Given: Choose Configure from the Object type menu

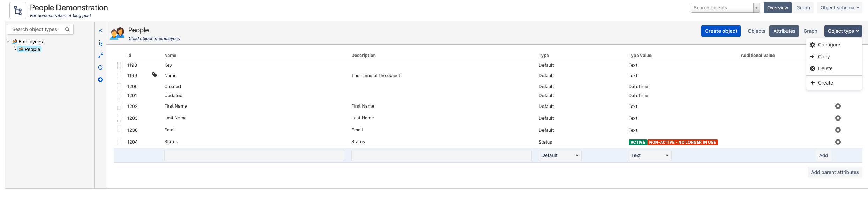Looking at the screenshot, I should tap(829, 45).
